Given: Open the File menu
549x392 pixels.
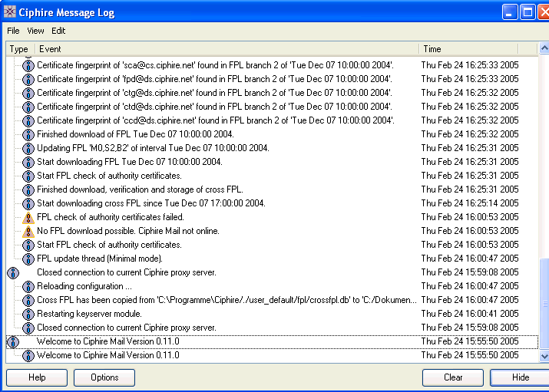Looking at the screenshot, I should point(13,31).
